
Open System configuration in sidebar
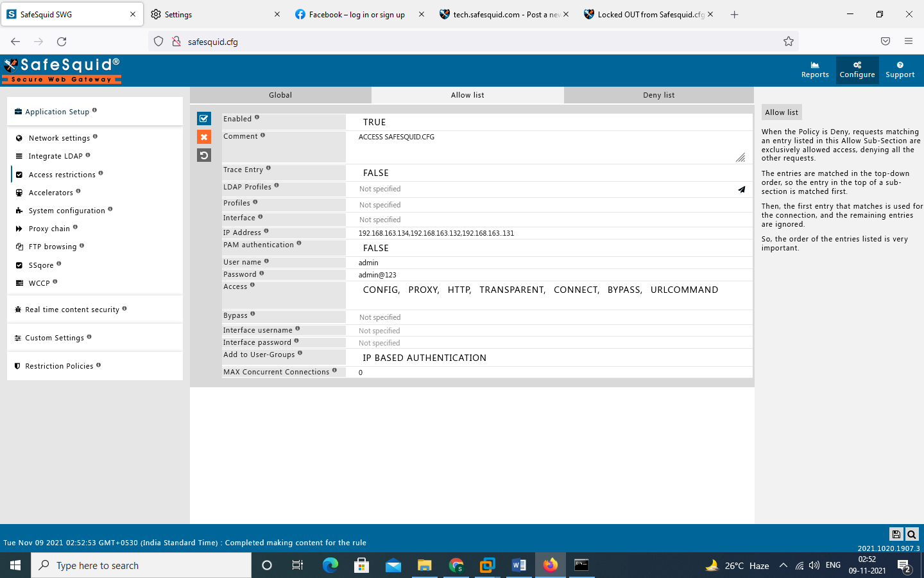point(67,211)
